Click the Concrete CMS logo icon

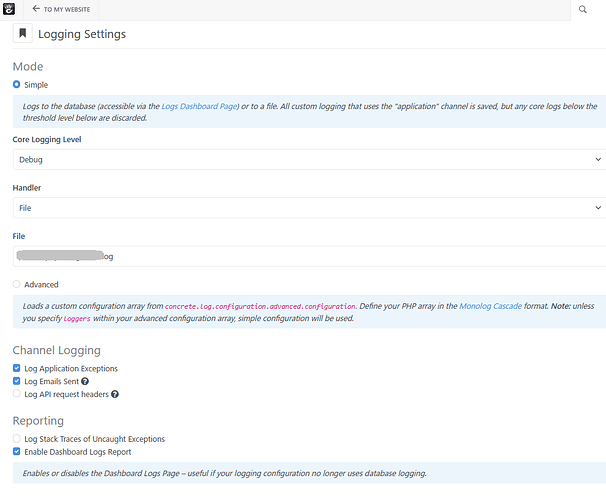point(10,9)
